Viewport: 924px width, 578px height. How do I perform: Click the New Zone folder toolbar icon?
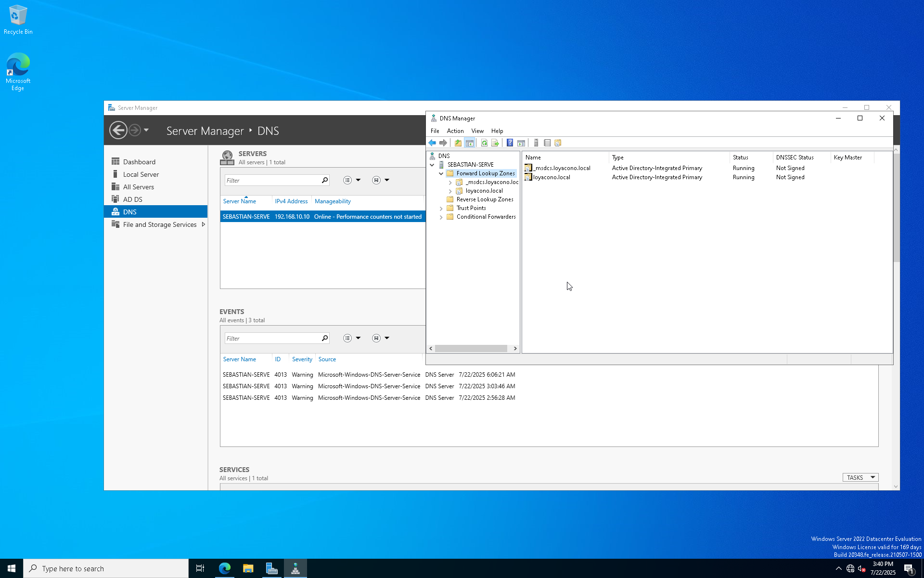[x=558, y=143]
